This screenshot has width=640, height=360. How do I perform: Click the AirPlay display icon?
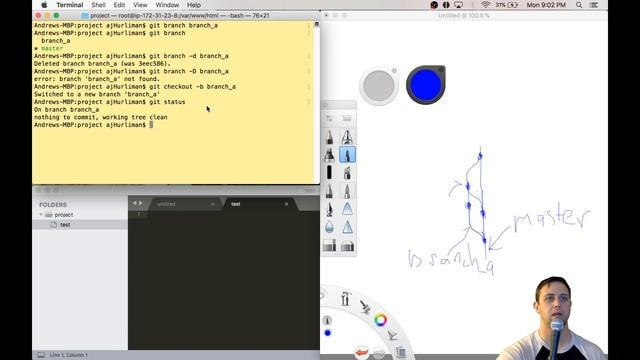click(459, 5)
